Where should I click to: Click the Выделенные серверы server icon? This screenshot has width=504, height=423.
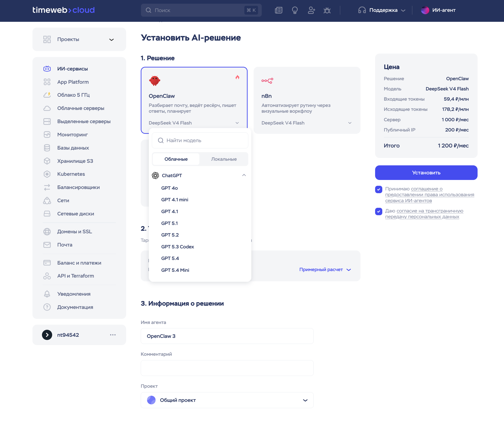tap(47, 122)
